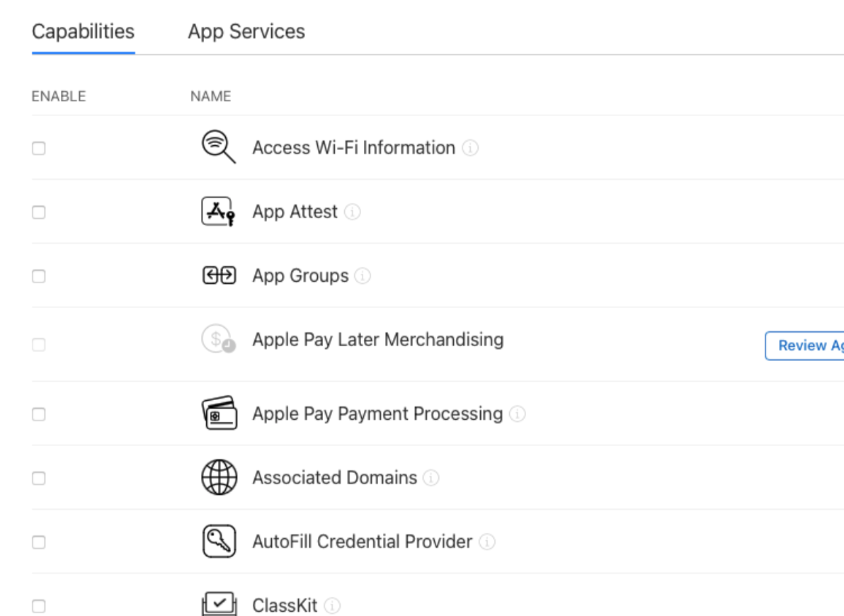Click the AutoFill Credential Provider key icon
Viewport: 844px width, 616px height.
[219, 541]
